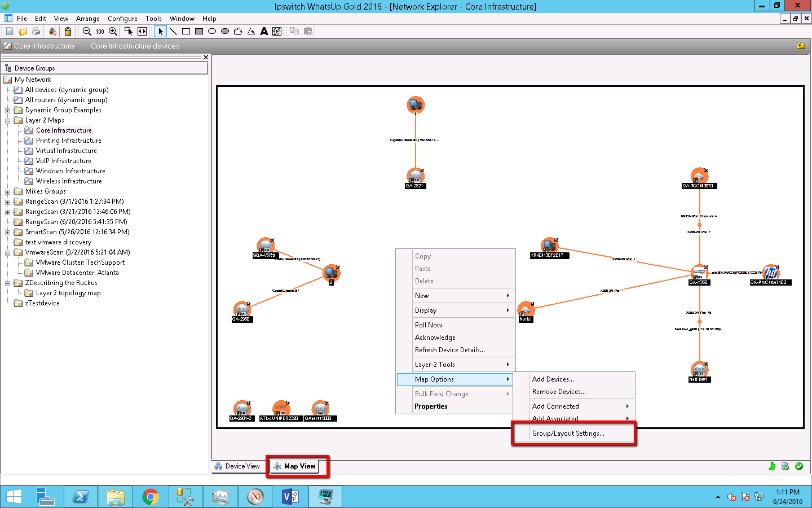Select the filled rectangle drawing tool
Viewport: 812px width, 508px height.
coord(199,32)
